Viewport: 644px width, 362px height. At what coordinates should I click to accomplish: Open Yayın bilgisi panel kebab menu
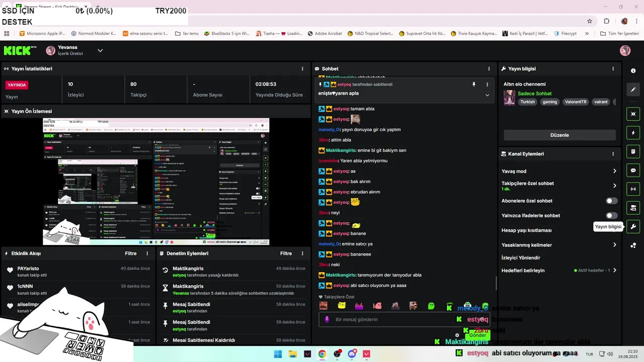coord(613,69)
